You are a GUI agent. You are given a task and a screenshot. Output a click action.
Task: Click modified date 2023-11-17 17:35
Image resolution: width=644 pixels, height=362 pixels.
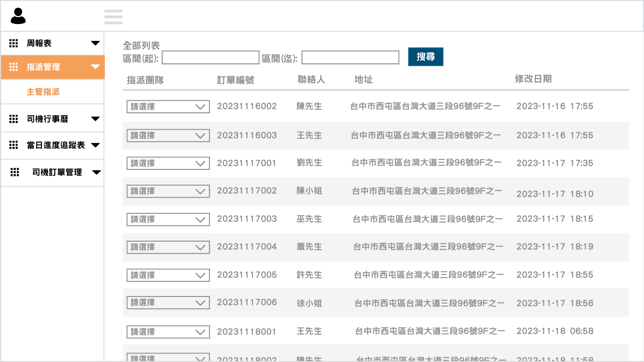click(555, 163)
